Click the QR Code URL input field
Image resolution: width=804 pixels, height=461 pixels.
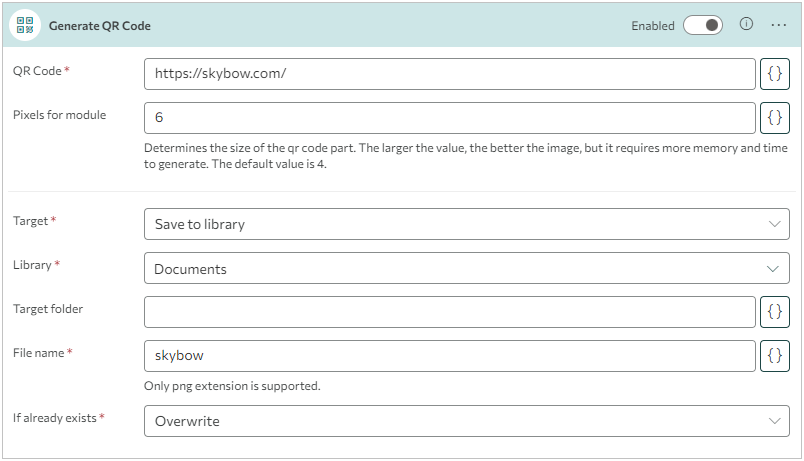[x=450, y=74]
